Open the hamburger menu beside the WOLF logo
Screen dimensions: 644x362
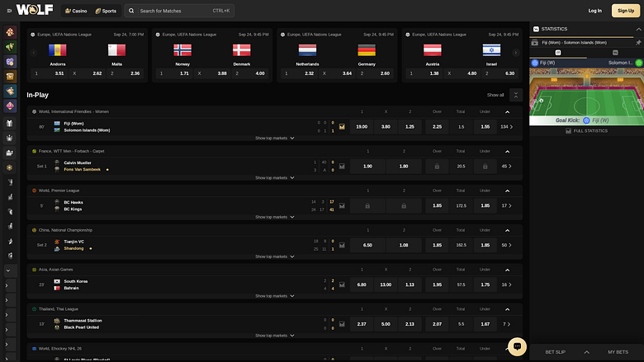(x=9, y=11)
